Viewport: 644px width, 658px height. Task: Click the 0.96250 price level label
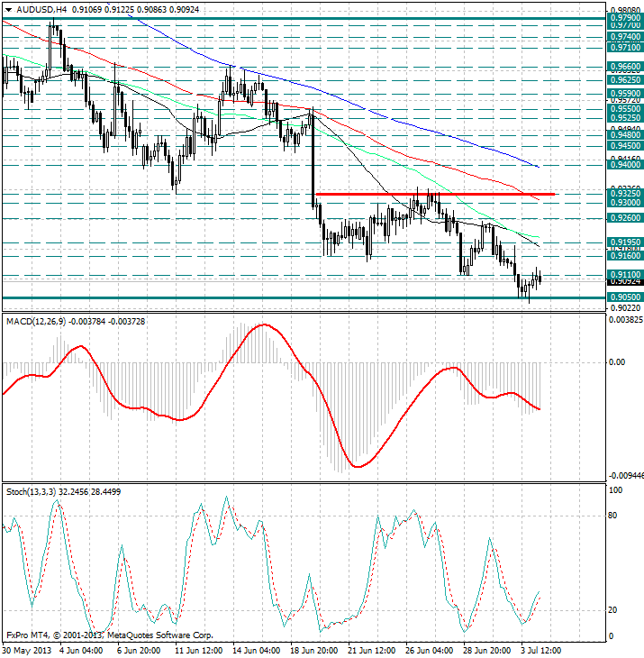point(625,79)
